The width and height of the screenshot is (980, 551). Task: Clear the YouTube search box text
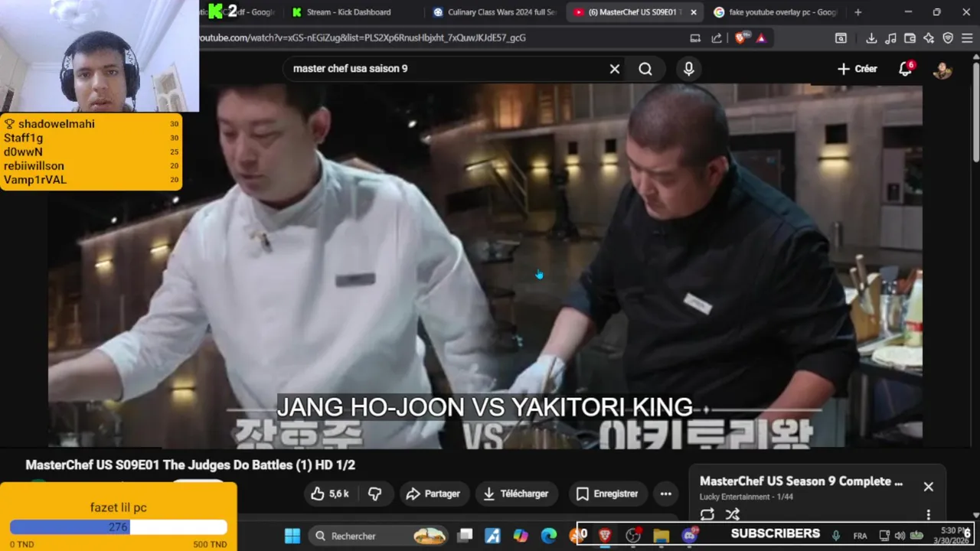614,69
